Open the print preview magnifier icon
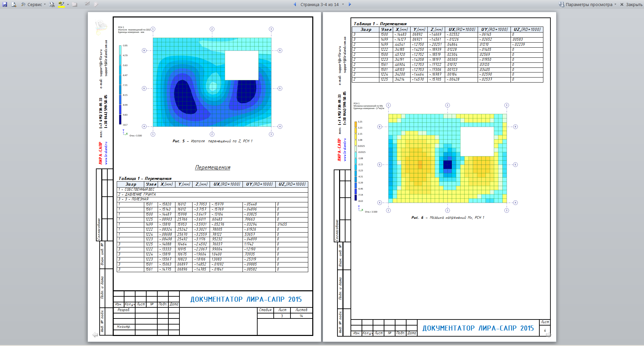 (14, 4)
